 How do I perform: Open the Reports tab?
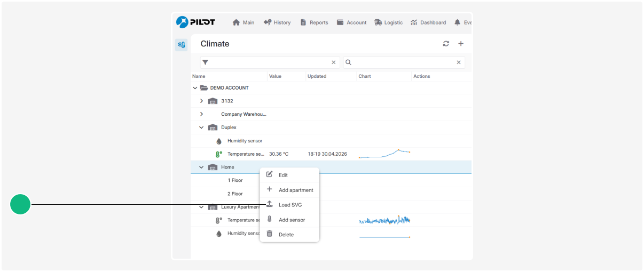tap(314, 22)
